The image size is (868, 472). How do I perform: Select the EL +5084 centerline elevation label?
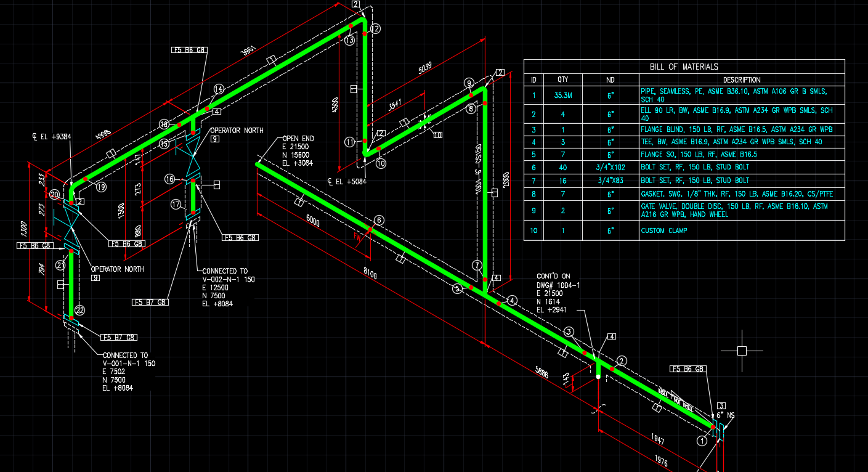[348, 182]
